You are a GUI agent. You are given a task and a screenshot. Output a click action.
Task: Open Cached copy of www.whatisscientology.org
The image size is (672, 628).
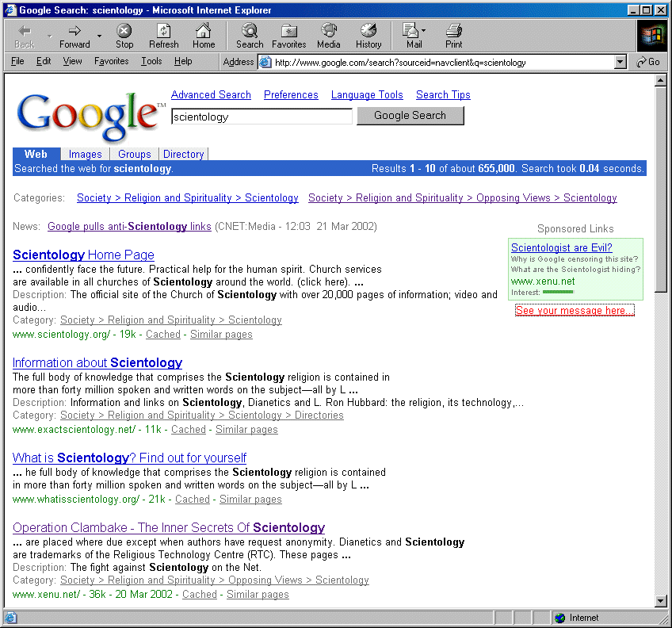point(193,500)
